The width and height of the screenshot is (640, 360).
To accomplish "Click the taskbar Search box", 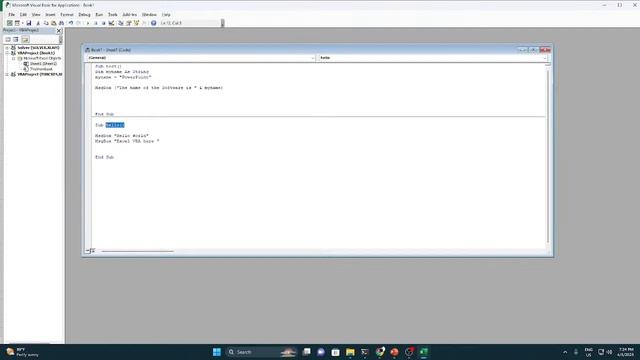I will (x=261, y=352).
